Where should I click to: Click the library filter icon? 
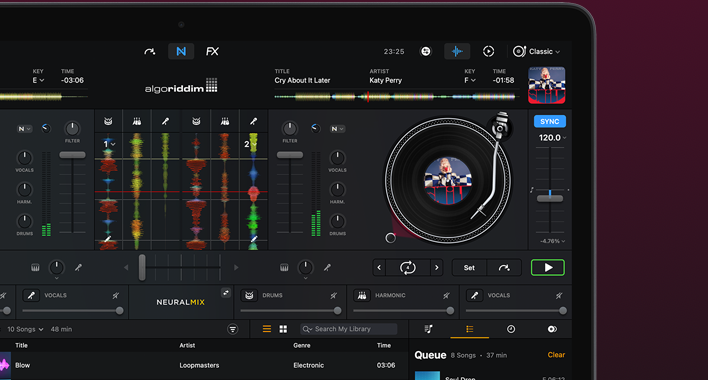[233, 329]
